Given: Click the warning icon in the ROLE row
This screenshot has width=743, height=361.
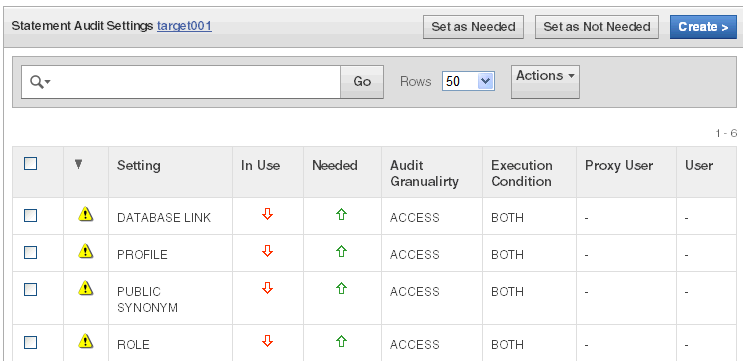Looking at the screenshot, I should (85, 341).
